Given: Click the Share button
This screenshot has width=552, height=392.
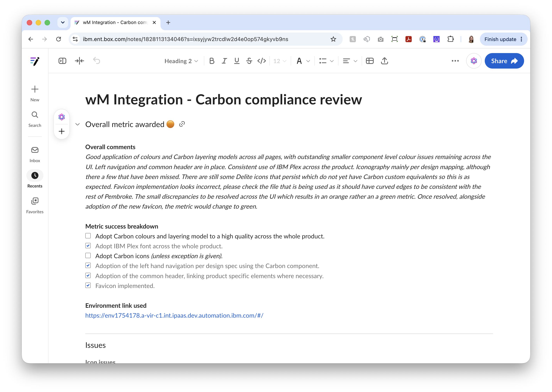Looking at the screenshot, I should [504, 61].
